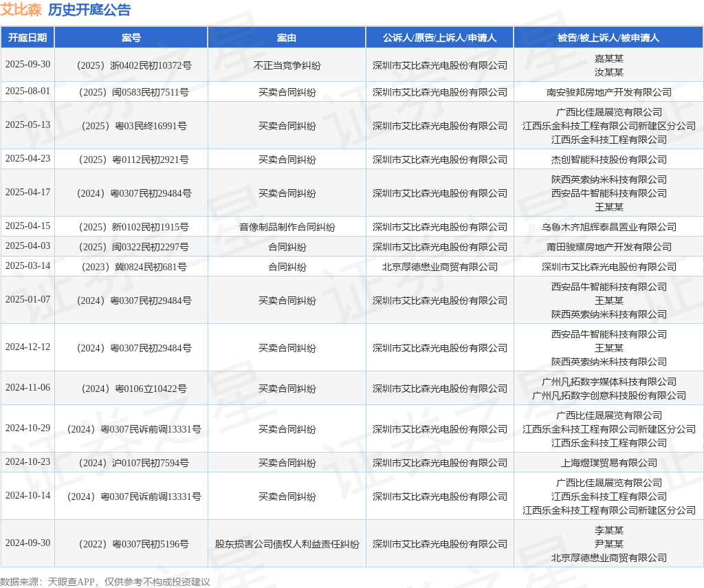Select the date 2025-03-14
The height and width of the screenshot is (588, 704).
point(27,265)
